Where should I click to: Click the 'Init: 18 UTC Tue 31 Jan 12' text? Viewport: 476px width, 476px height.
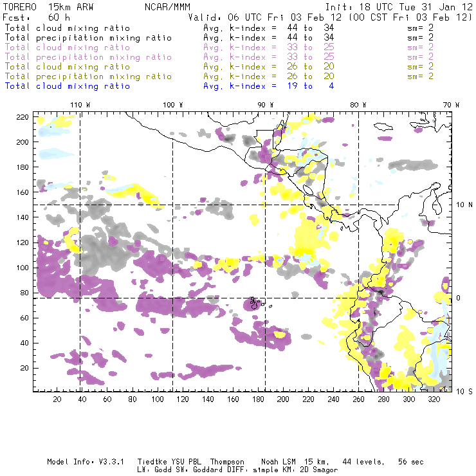[399, 7]
